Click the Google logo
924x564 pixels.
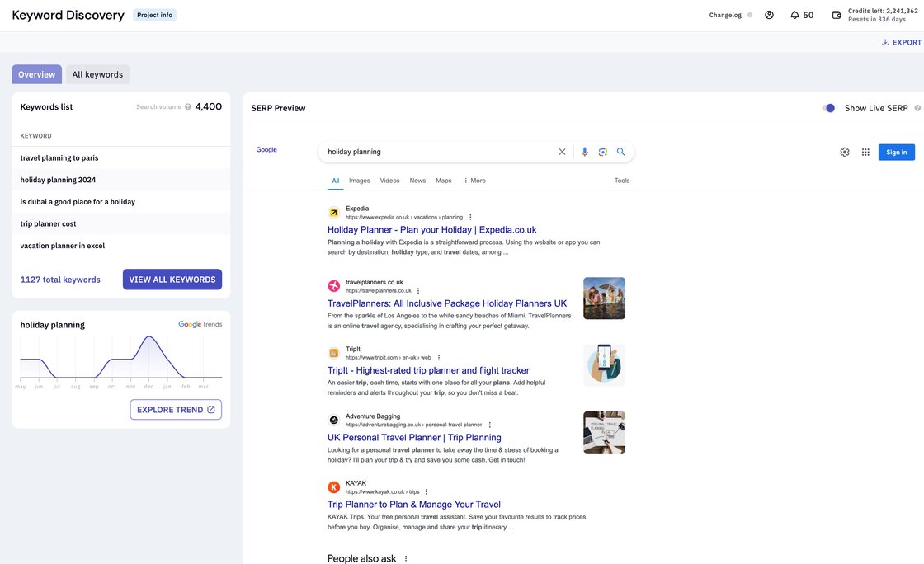click(x=266, y=149)
